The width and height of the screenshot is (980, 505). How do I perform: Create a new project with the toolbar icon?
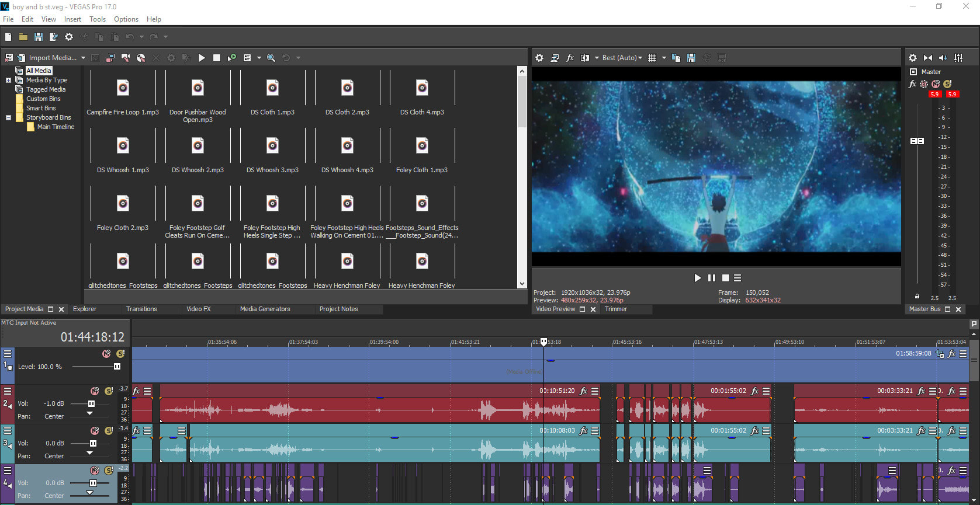[8, 37]
